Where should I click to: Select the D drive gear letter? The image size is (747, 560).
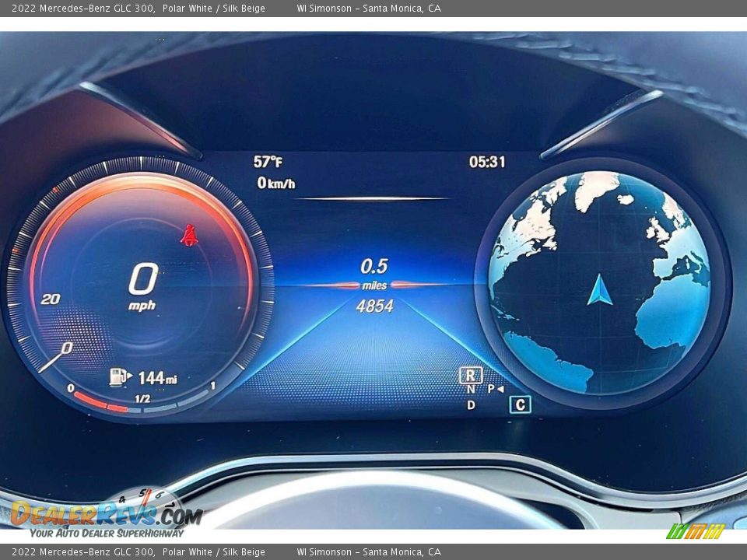pos(471,404)
